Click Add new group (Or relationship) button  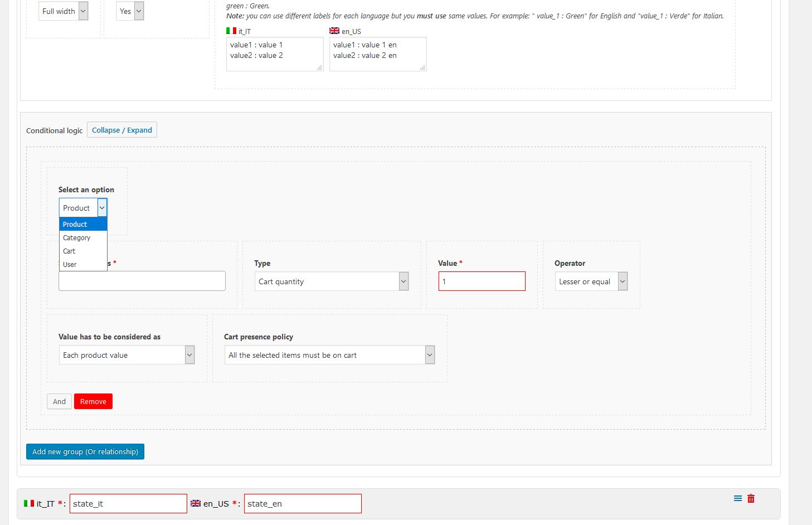[x=85, y=451]
